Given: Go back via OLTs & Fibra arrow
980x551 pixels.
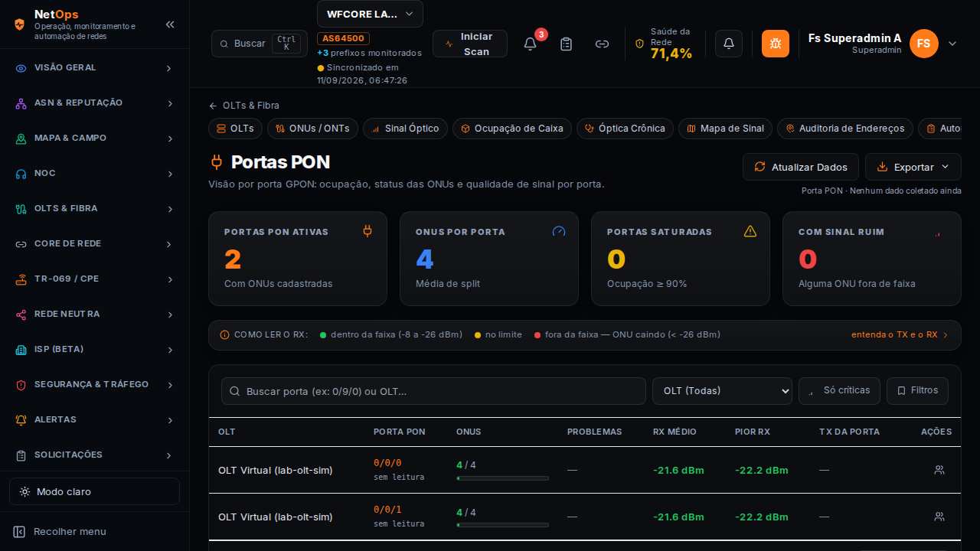Looking at the screenshot, I should pyautogui.click(x=244, y=106).
